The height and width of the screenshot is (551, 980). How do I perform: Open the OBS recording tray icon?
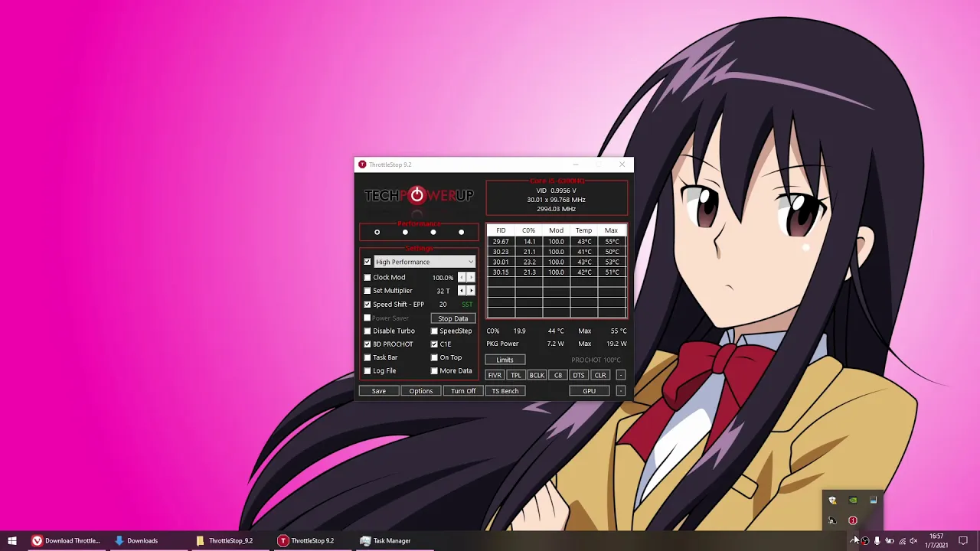[865, 540]
